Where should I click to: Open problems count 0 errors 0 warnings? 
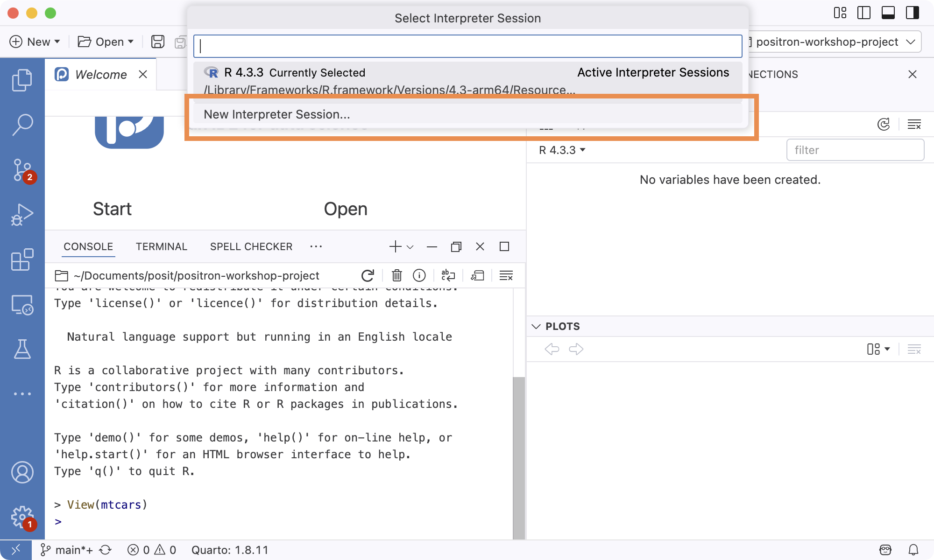coord(152,550)
